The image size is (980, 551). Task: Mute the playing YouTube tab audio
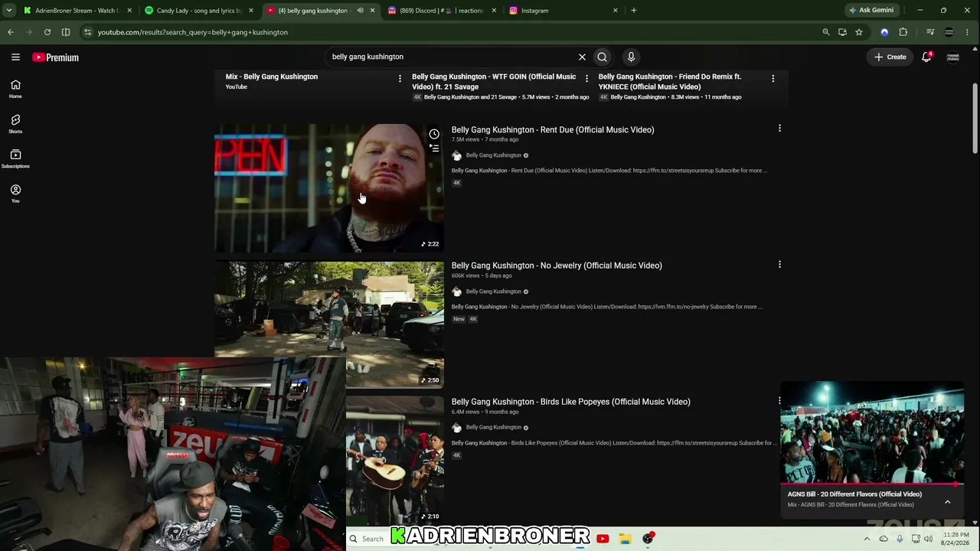tap(360, 11)
